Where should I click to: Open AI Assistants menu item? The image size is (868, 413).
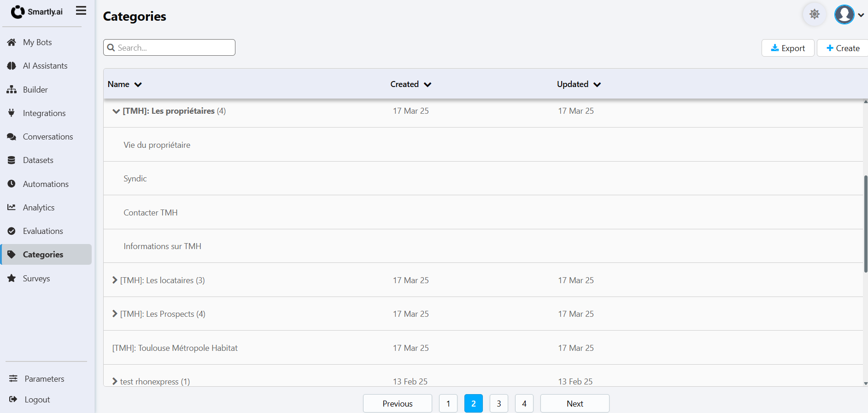pyautogui.click(x=46, y=66)
